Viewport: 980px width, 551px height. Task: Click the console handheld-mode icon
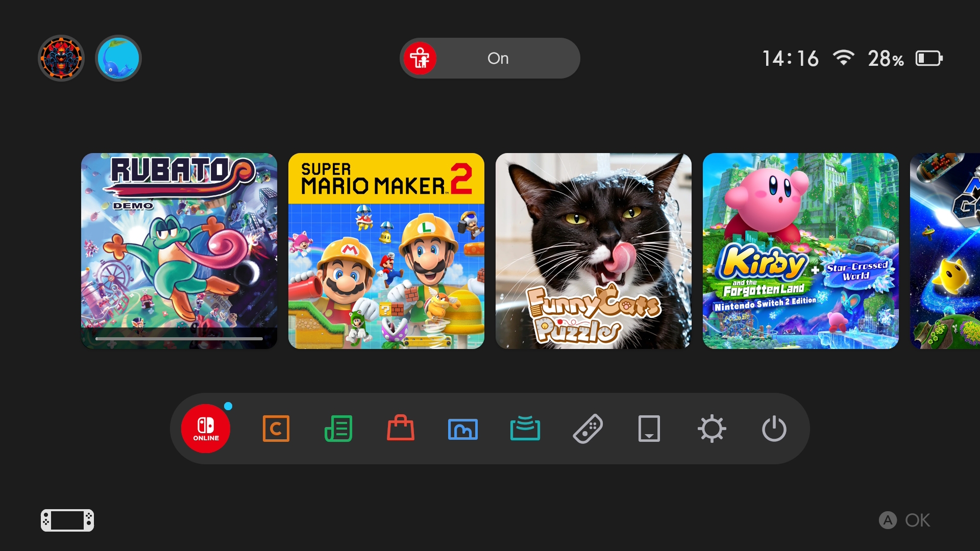click(67, 520)
